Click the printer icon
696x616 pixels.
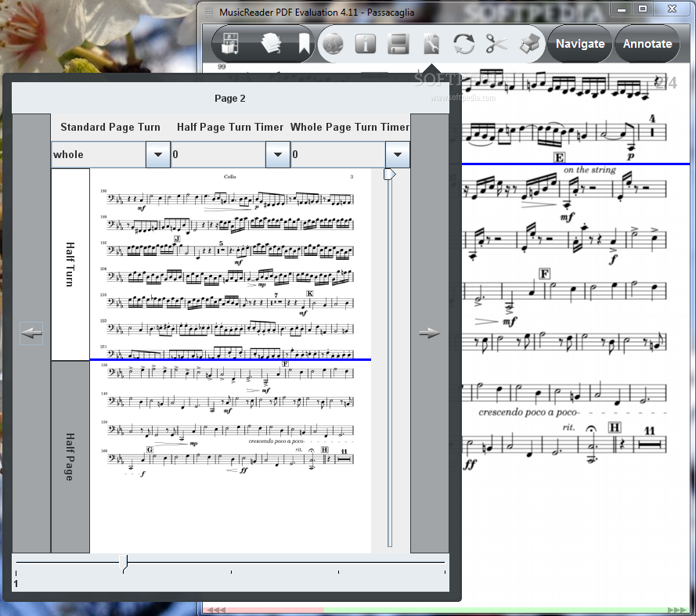[x=531, y=44]
